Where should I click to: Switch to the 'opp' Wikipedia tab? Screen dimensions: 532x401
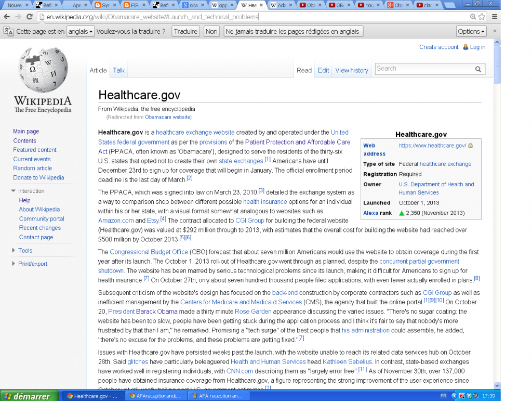(x=222, y=5)
